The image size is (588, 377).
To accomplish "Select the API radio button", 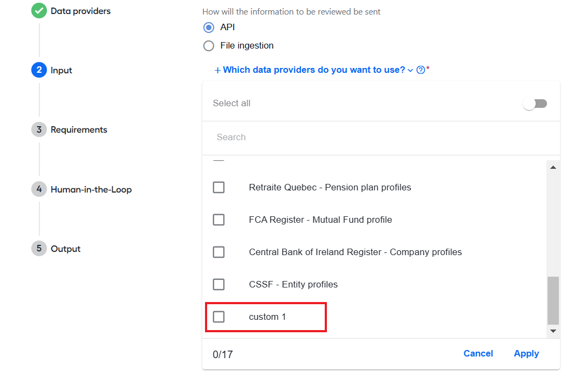I will (x=209, y=28).
